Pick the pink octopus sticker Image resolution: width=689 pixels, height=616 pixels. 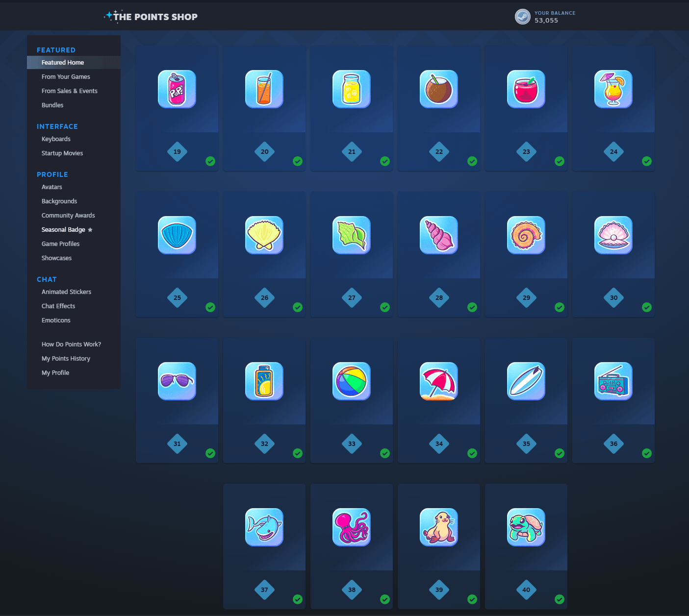point(351,527)
